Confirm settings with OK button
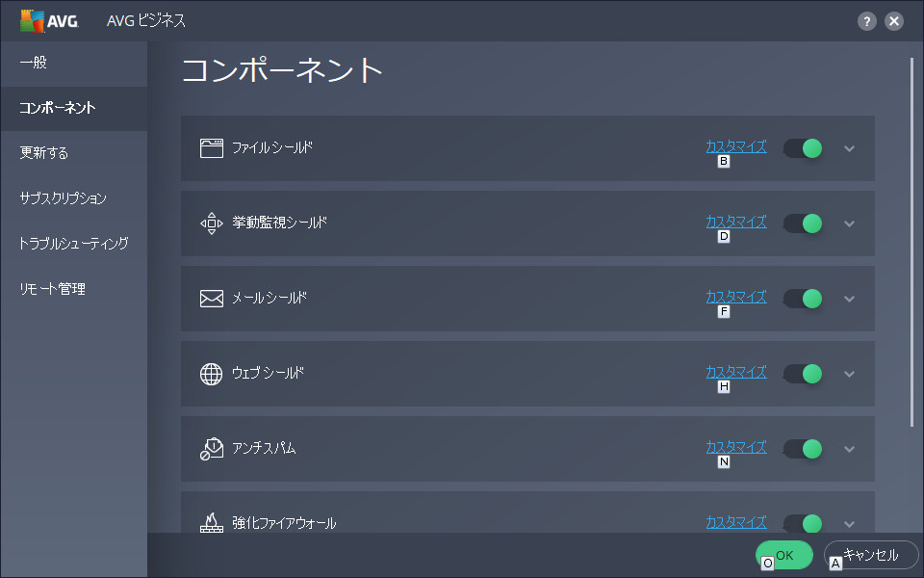This screenshot has width=924, height=578. 784,555
